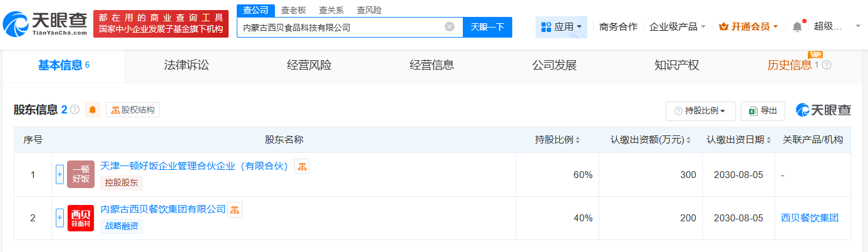Open equity structure icon next to 天津一顿好饭

point(302,166)
